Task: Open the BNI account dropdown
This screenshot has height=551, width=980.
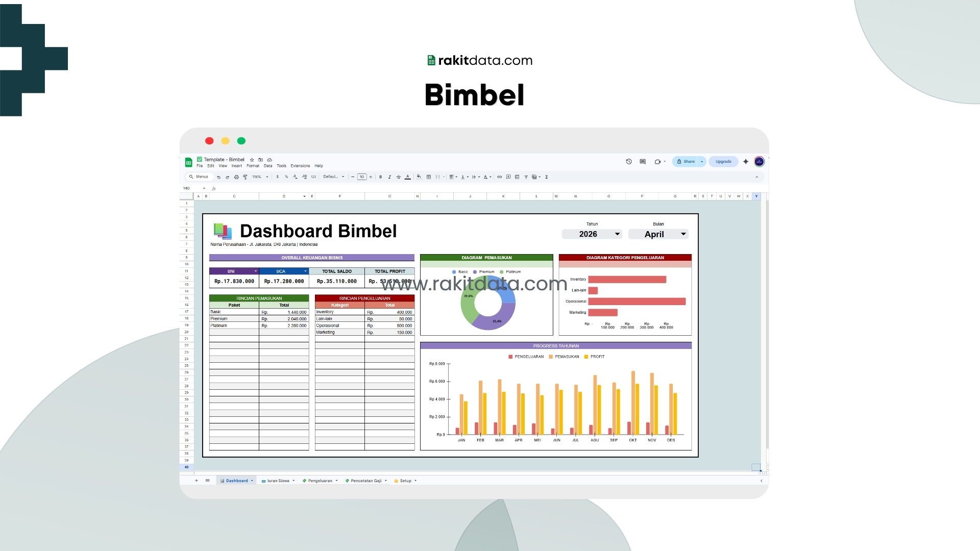Action: tap(256, 271)
